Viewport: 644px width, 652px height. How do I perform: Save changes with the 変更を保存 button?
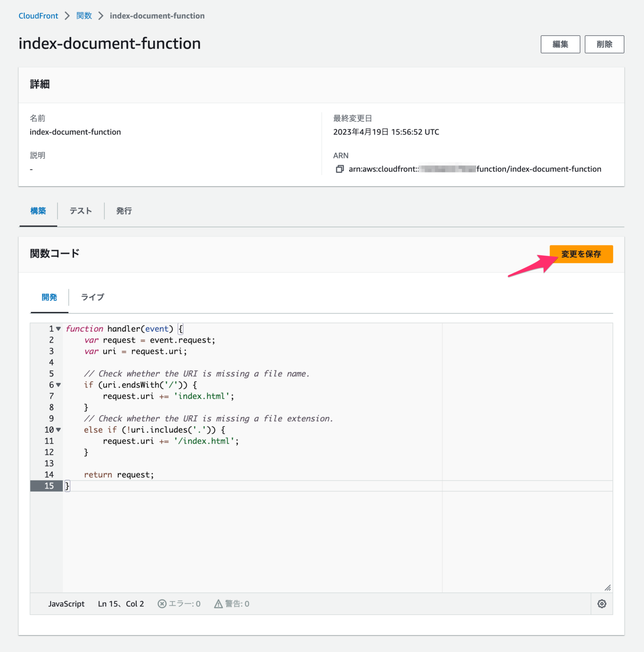coord(581,254)
